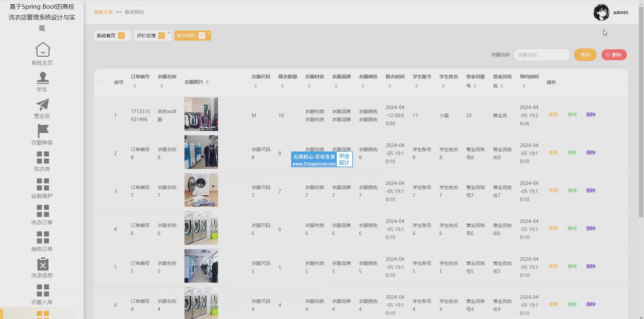Sort by 预约时间 column arrows
This screenshot has height=319, width=644.
[524, 86]
